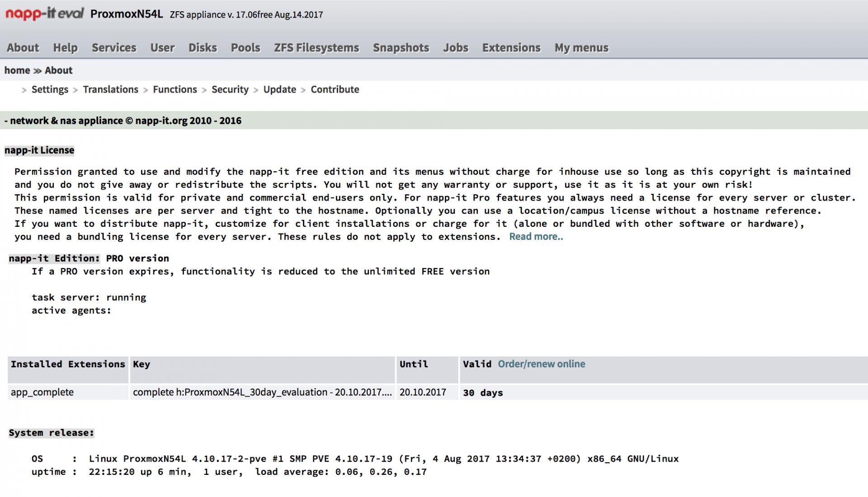This screenshot has height=497, width=868.
Task: Open the Settings submenu link
Action: coord(50,89)
